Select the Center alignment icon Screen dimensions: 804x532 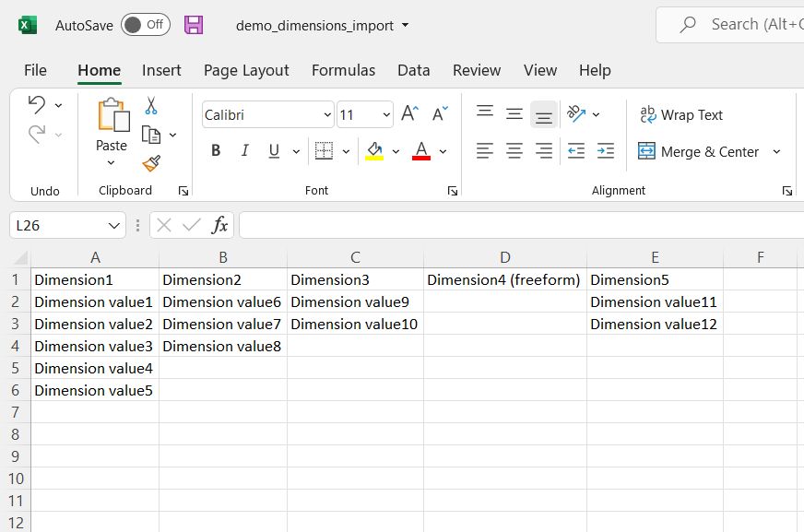pos(514,151)
